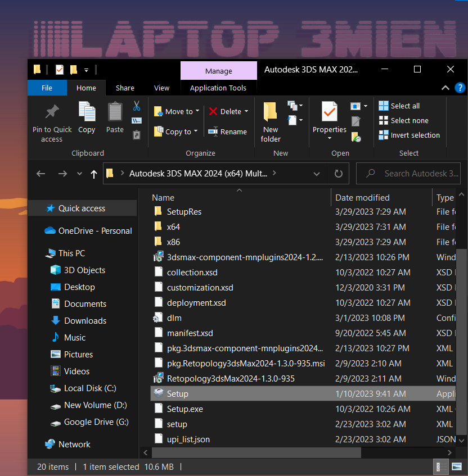Screen dimensions: 468x476
Task: Switch to the View ribbon tab
Action: tap(161, 88)
